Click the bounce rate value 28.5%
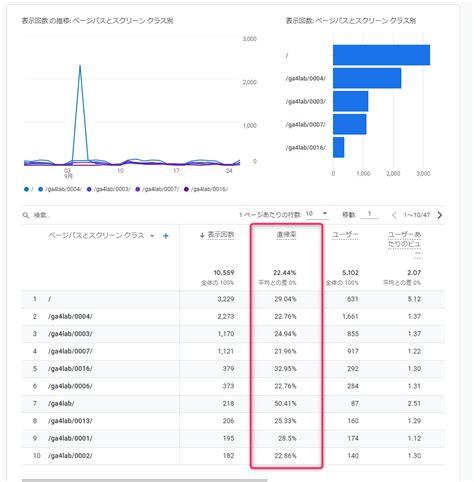474x482 pixels. tap(287, 438)
